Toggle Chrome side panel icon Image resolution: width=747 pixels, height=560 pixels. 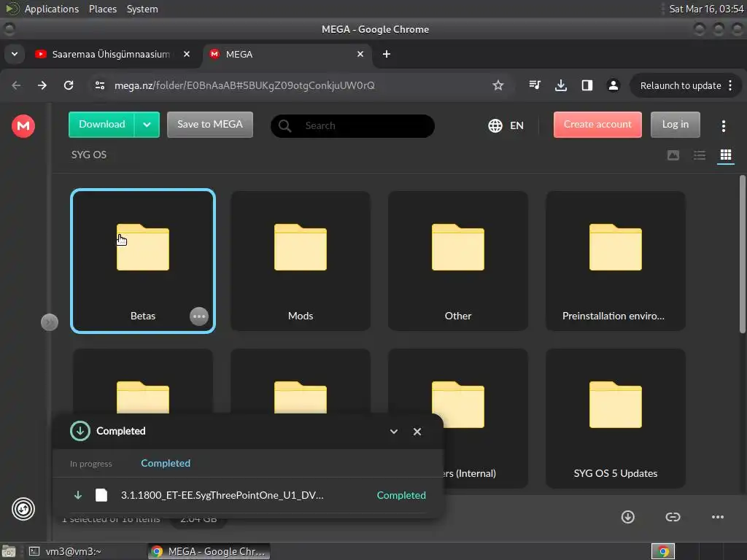(x=587, y=85)
